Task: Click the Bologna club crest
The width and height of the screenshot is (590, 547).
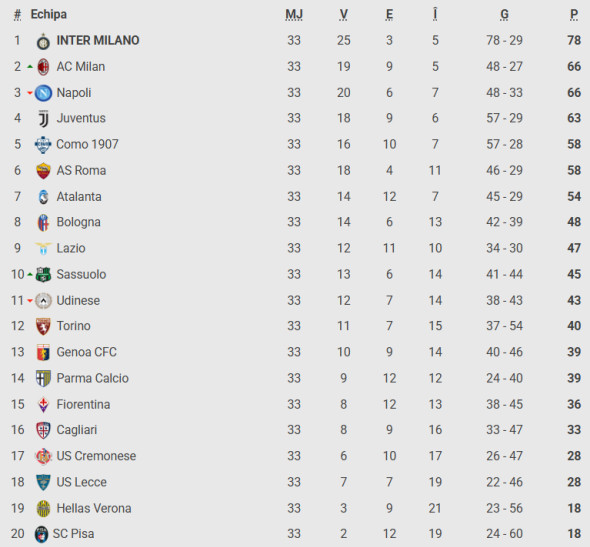Action: click(x=43, y=222)
